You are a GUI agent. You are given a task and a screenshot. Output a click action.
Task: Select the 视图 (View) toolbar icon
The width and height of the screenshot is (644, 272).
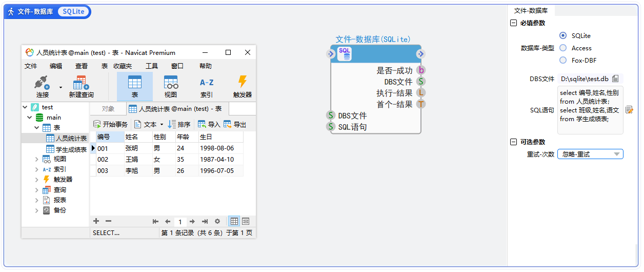171,82
